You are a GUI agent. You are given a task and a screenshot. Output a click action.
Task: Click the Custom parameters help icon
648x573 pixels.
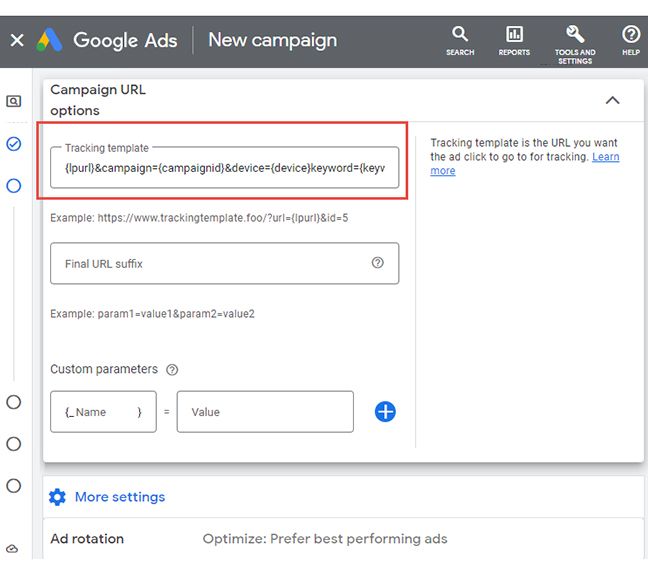coord(172,369)
